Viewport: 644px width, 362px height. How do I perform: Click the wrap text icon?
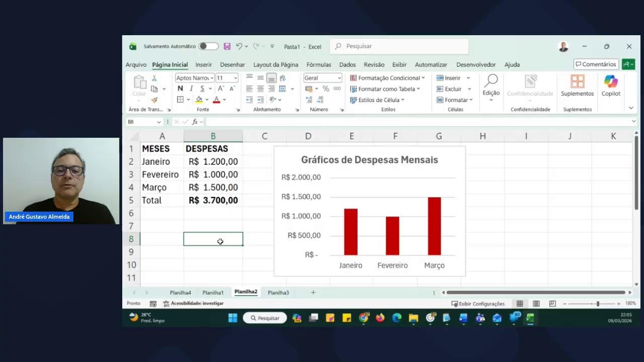coord(283,78)
